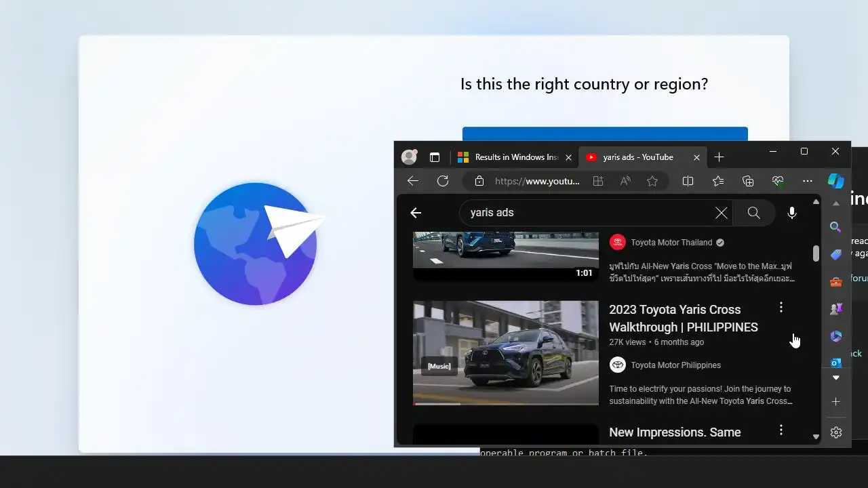
Task: Open New Impressions. Same video title
Action: 675,432
